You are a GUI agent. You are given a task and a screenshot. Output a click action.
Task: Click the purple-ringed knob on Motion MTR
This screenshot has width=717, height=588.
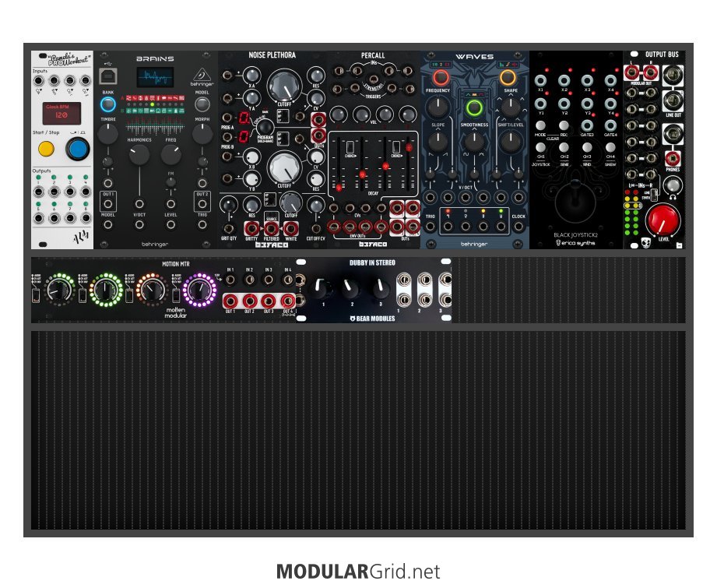click(200, 290)
